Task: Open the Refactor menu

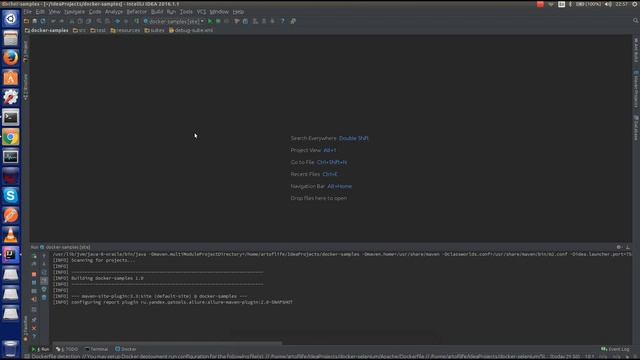Action: click(136, 12)
